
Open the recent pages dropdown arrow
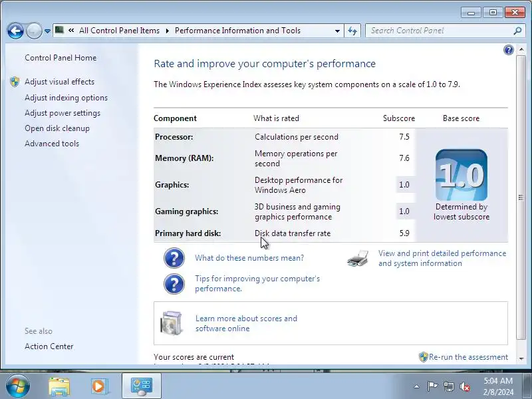click(47, 31)
